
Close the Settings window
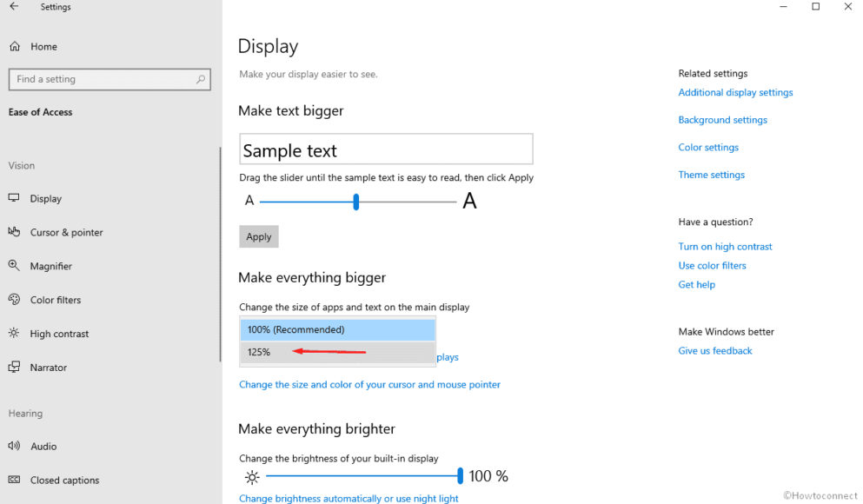(x=847, y=7)
